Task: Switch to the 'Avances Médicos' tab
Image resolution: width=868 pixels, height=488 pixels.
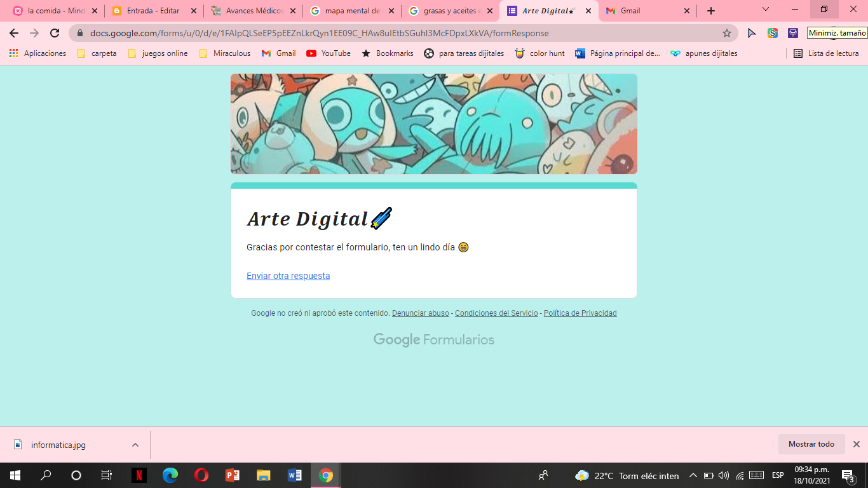Action: point(254,11)
